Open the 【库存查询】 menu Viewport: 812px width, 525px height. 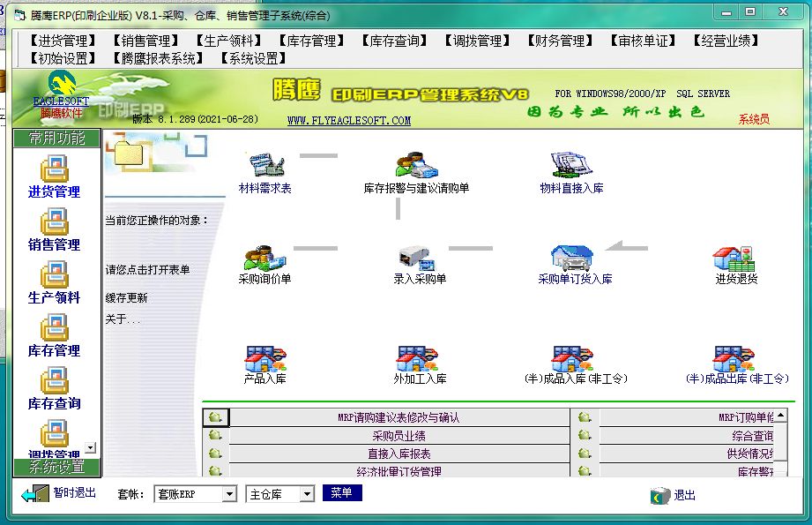pos(395,41)
